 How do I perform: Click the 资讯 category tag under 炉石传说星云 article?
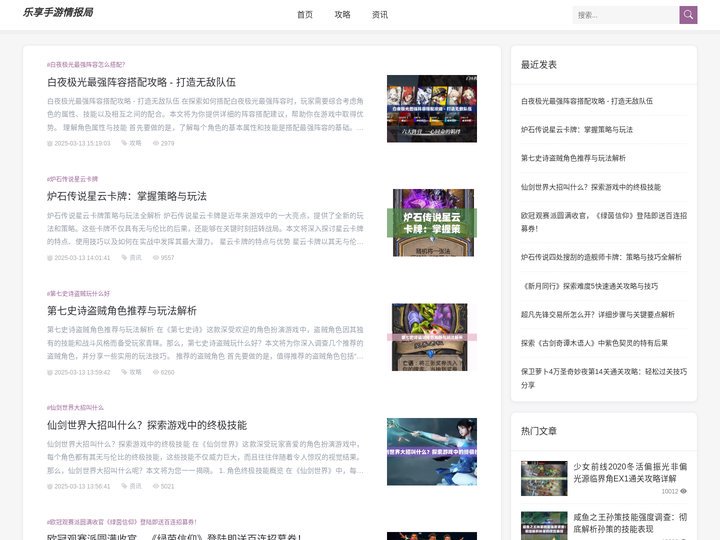[x=135, y=258]
